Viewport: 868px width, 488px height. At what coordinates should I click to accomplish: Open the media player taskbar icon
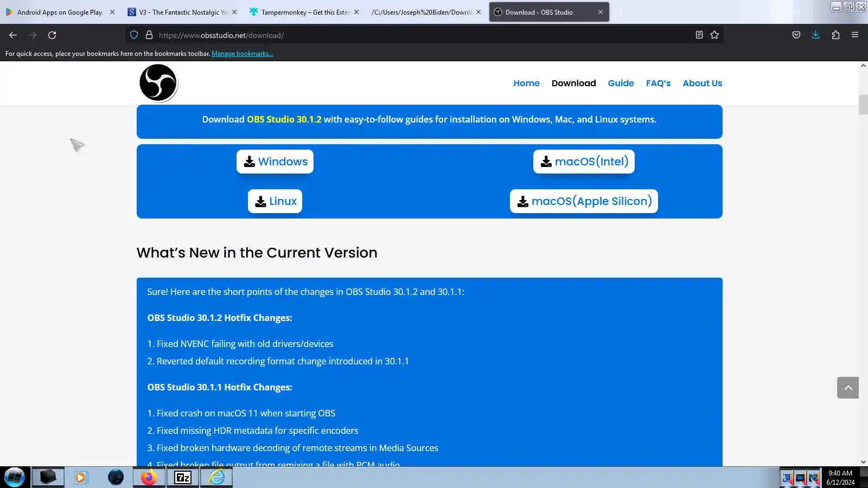[81, 477]
